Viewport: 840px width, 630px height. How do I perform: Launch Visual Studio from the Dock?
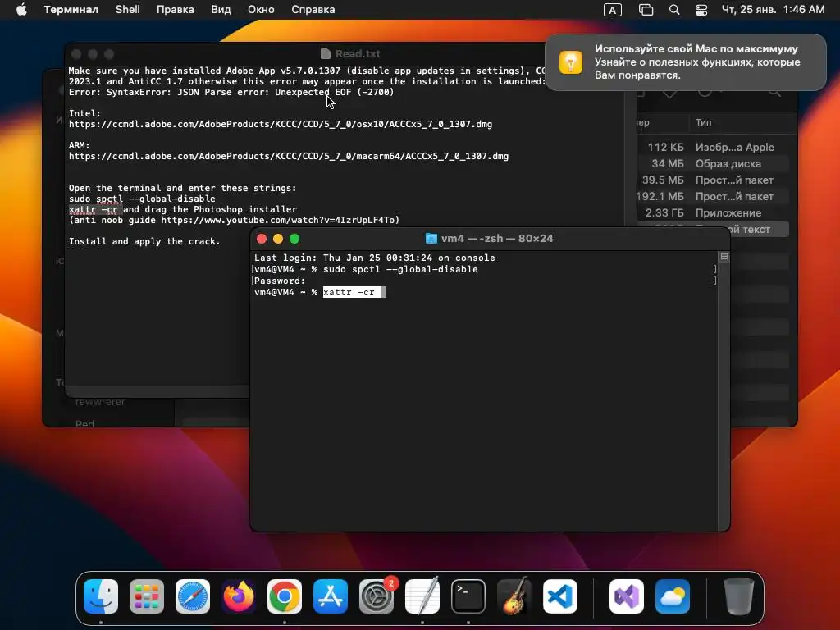[626, 596]
